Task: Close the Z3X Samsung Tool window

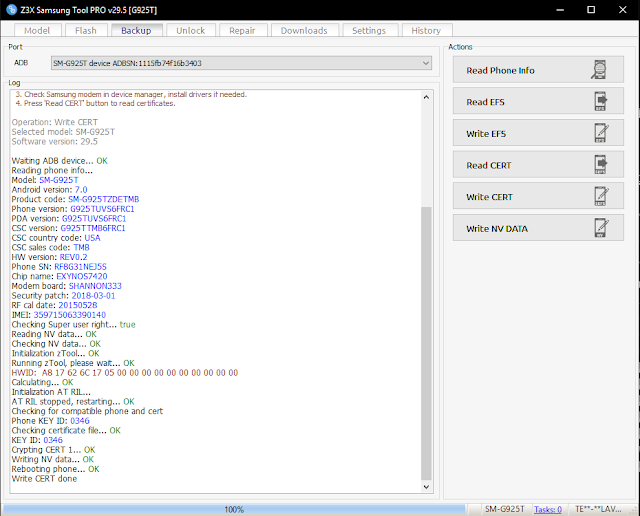Action: tap(622, 10)
